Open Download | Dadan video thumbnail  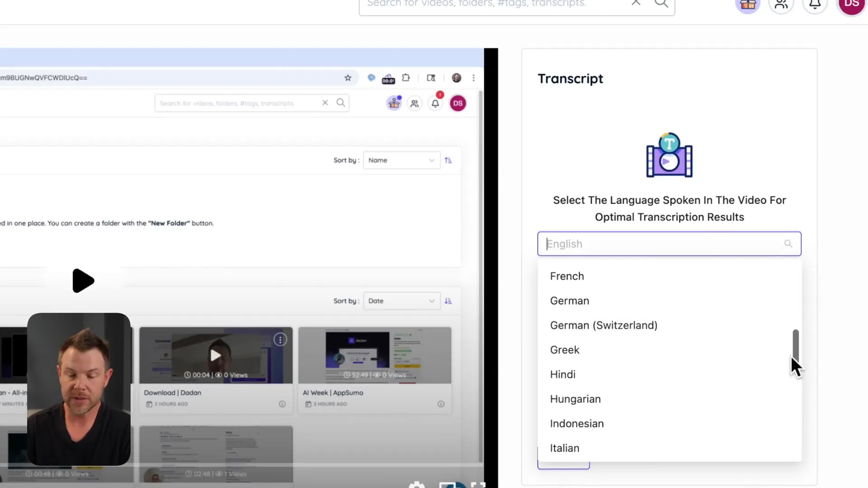point(216,355)
